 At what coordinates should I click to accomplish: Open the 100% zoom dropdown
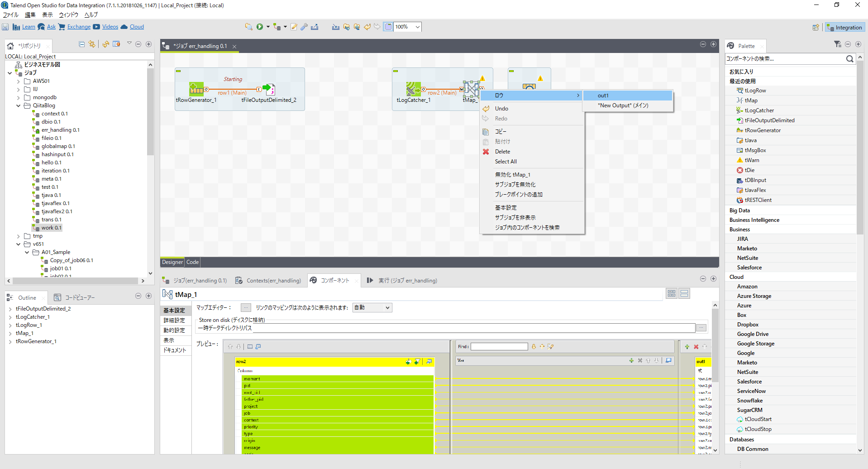coord(417,27)
